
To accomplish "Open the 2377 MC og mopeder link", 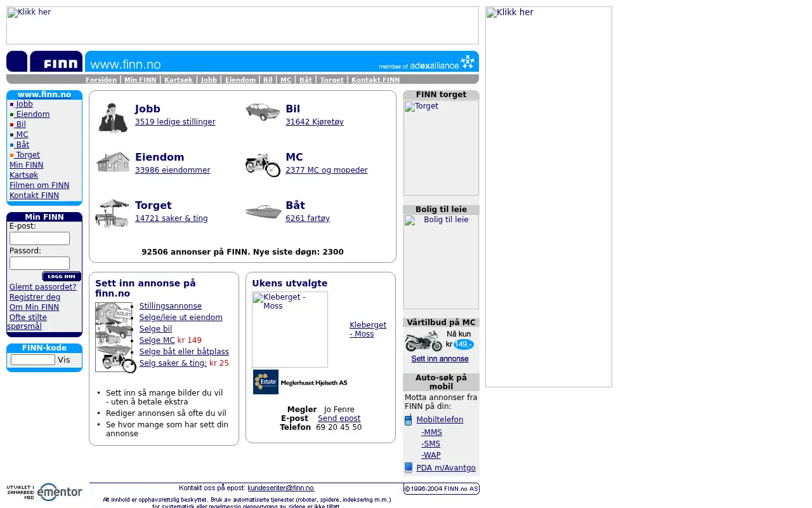I will pos(327,170).
